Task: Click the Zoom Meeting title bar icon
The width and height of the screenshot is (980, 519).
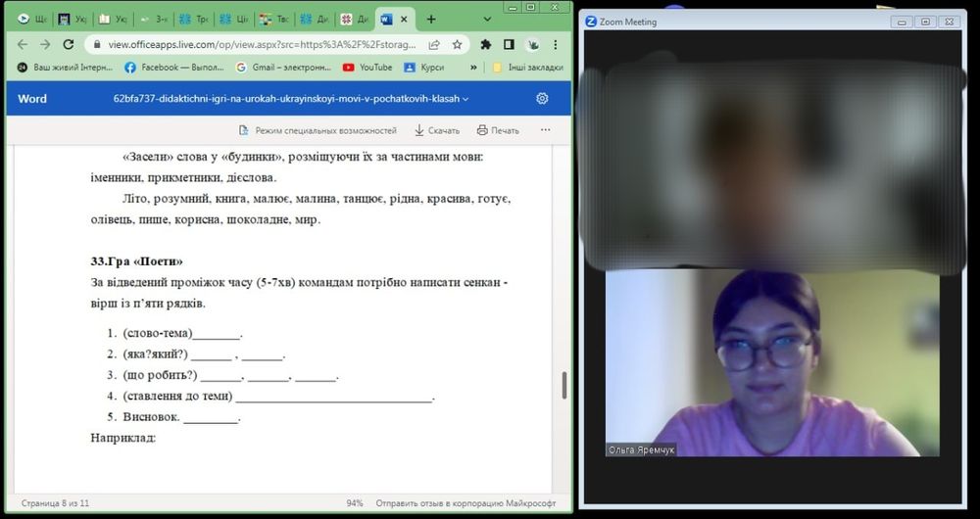Action: point(591,22)
